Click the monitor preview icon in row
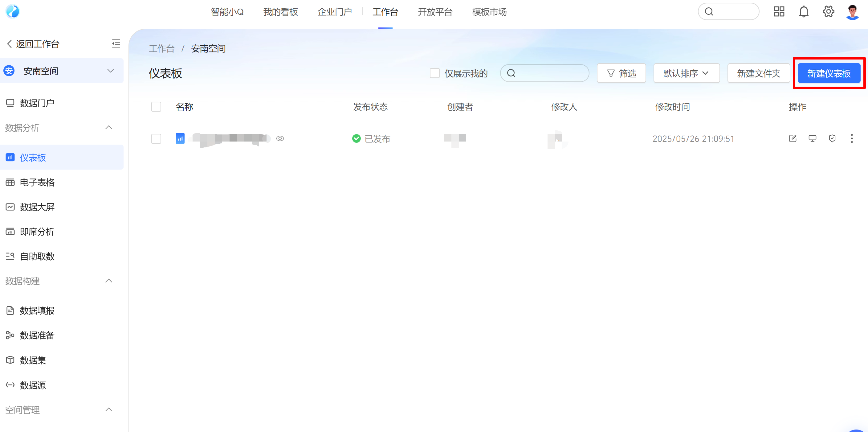Viewport: 868px width, 432px height. [x=813, y=139]
